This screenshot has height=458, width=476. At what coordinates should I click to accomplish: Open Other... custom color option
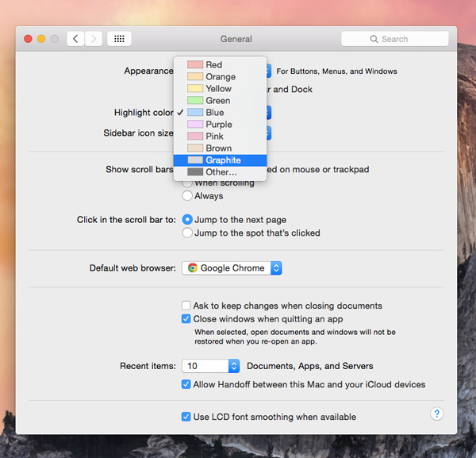pos(220,172)
